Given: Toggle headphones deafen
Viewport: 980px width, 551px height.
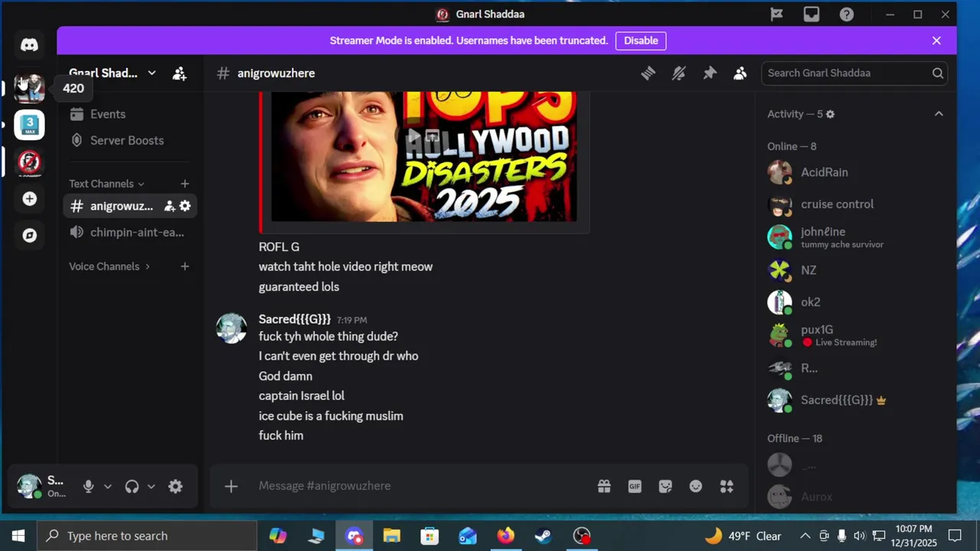Looking at the screenshot, I should [132, 486].
